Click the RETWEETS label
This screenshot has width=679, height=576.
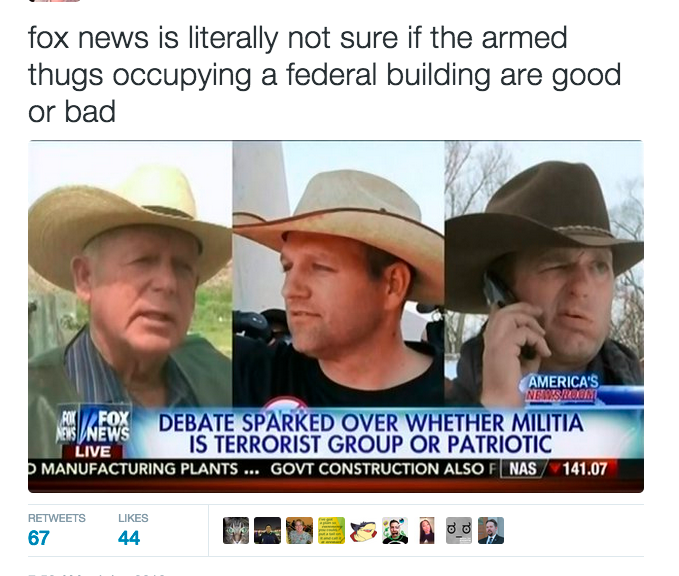pos(57,518)
